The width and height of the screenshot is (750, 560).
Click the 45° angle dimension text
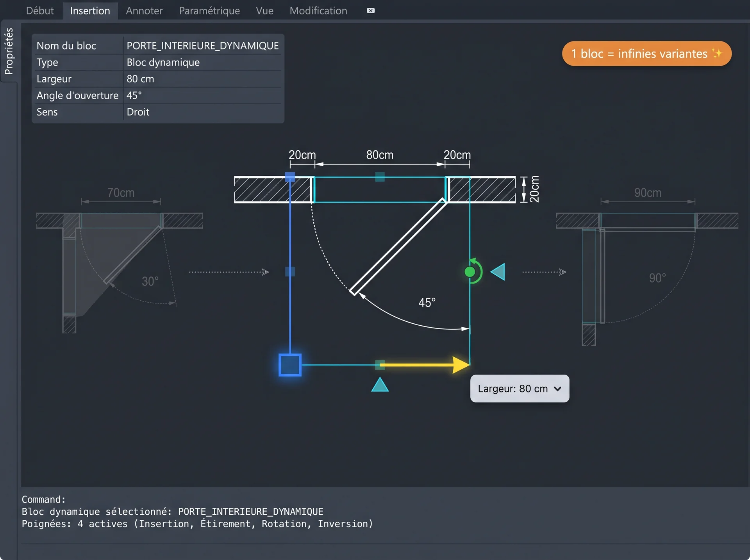pos(427,303)
